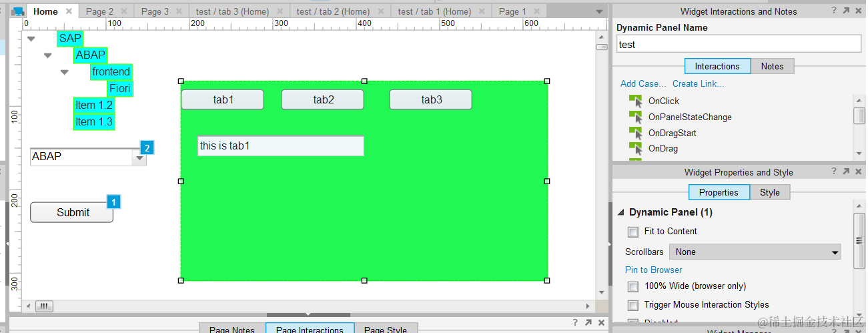Switch to the Notes tab

tap(772, 66)
